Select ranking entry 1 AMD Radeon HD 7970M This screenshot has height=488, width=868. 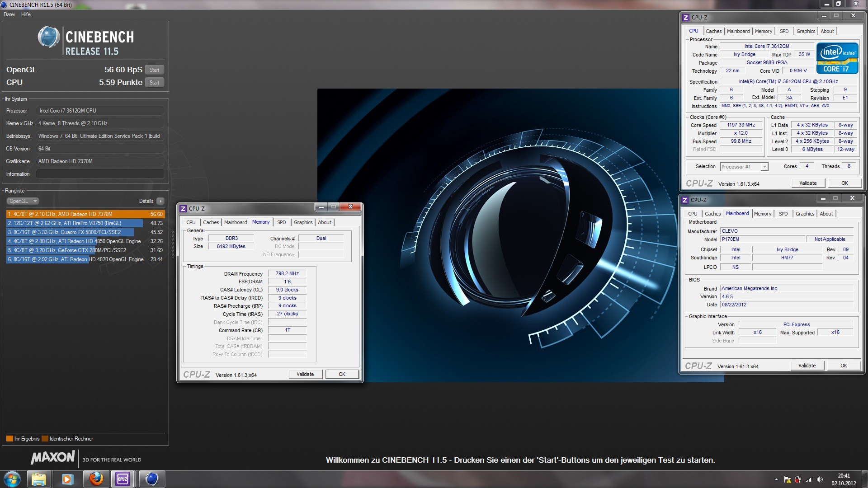coord(85,214)
